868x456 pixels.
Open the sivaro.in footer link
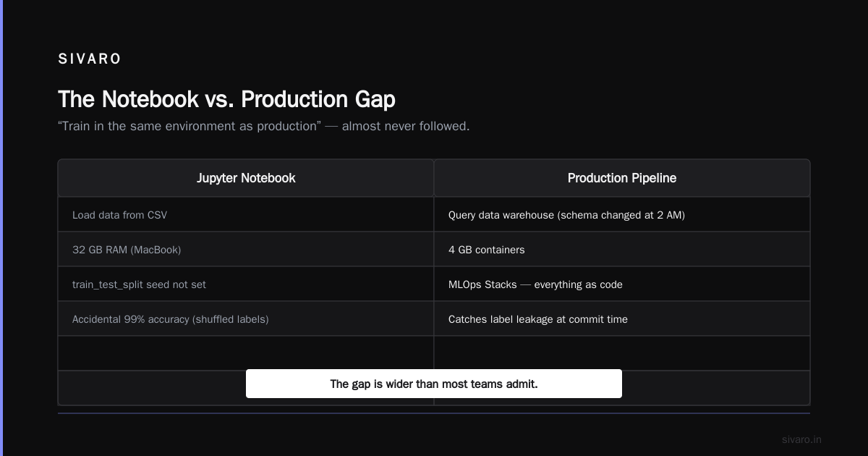pyautogui.click(x=801, y=439)
